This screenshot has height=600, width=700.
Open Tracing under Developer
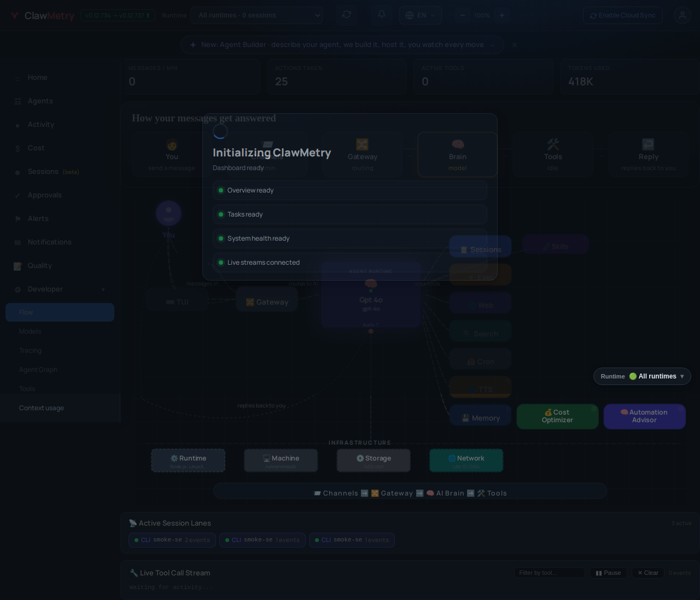pyautogui.click(x=60, y=351)
